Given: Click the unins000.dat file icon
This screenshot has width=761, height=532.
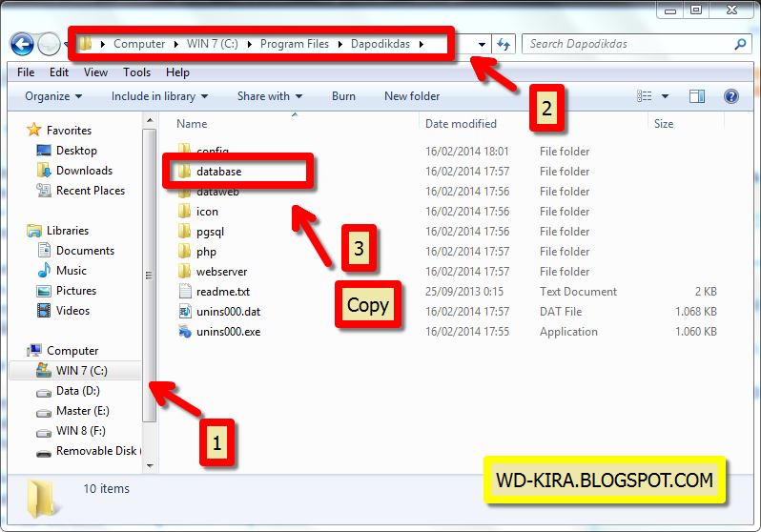Looking at the screenshot, I should click(185, 311).
